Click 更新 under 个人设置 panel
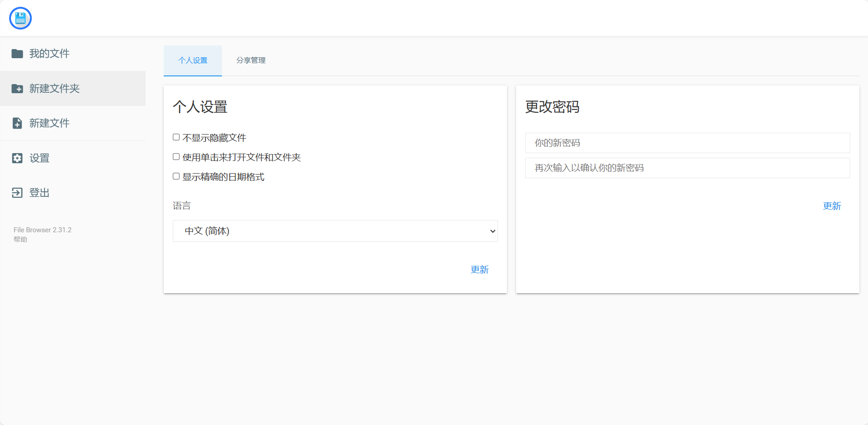This screenshot has height=425, width=868. click(480, 269)
